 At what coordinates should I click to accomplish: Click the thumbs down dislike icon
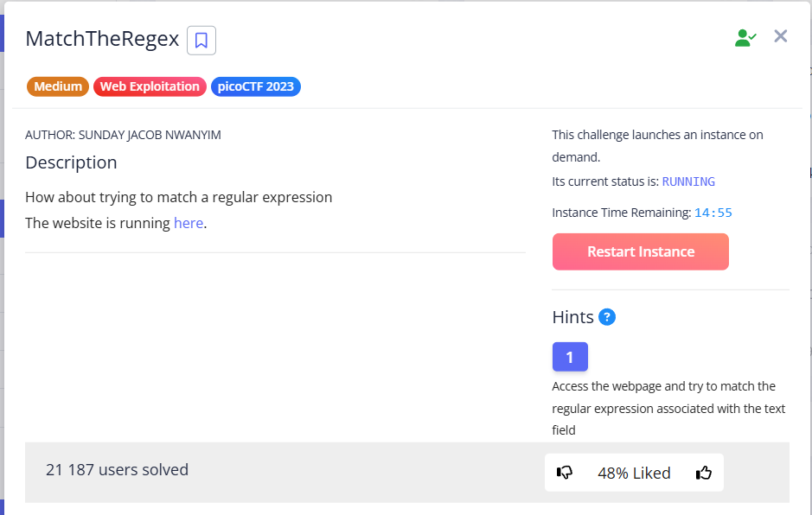(565, 473)
